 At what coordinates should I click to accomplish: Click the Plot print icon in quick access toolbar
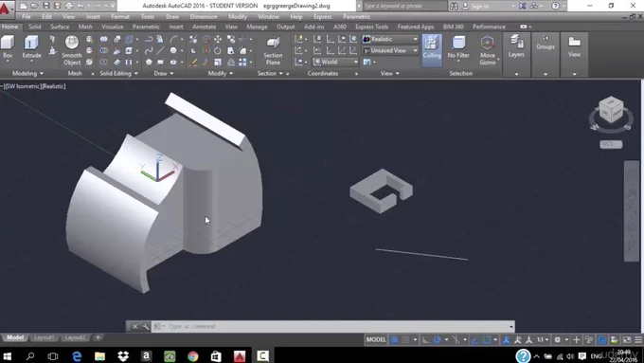point(69,6)
